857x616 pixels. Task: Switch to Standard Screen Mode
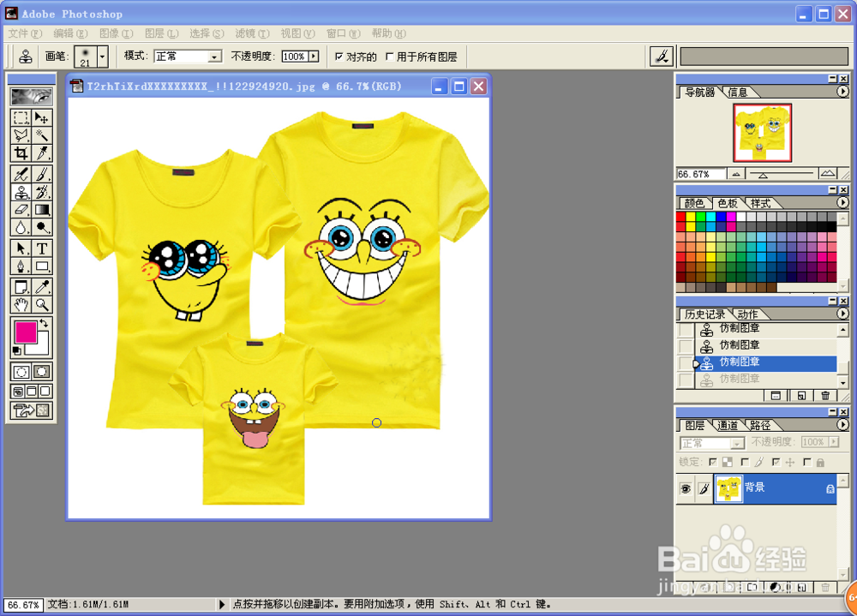[18, 391]
